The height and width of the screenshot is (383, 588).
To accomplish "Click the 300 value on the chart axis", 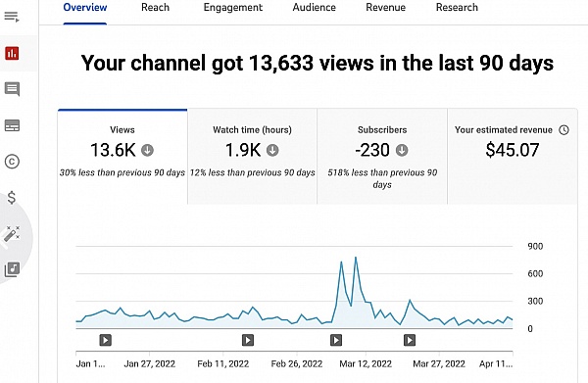I will 535,301.
